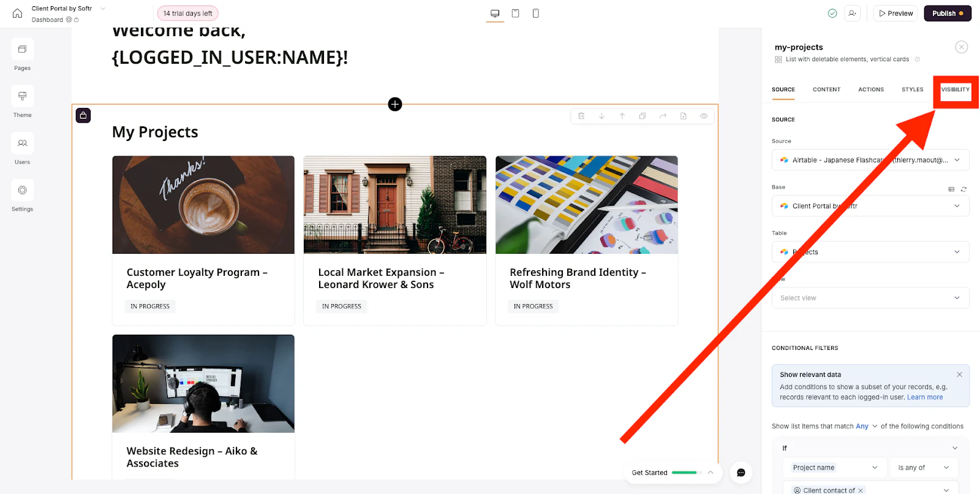This screenshot has width=980, height=494.
Task: Open the Source Airtable dropdown
Action: click(x=870, y=160)
